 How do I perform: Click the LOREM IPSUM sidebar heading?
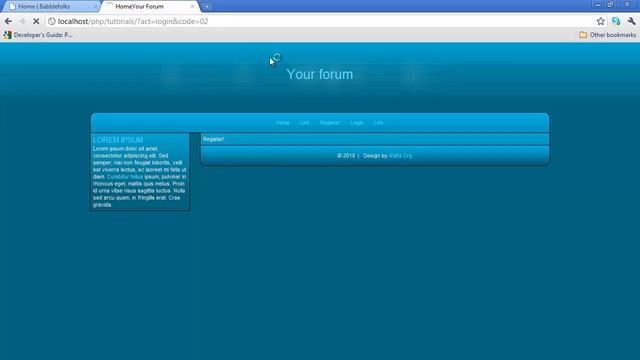(118, 140)
